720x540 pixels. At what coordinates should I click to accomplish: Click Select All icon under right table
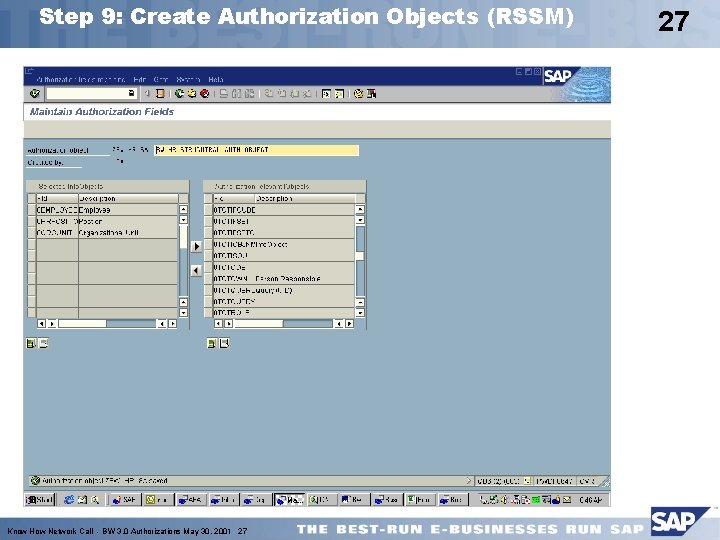212,343
